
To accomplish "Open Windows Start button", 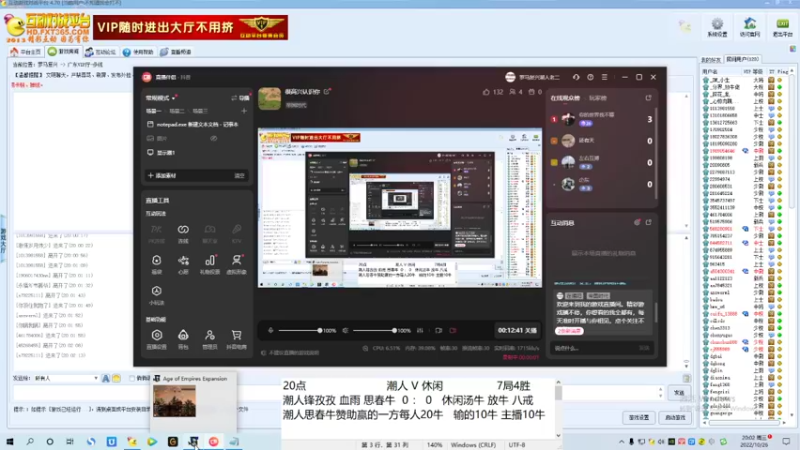I will 10,442.
